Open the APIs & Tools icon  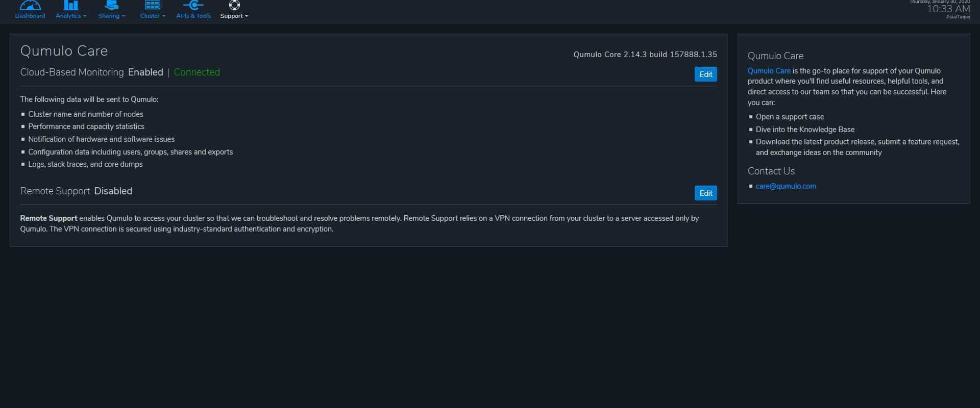coord(193,5)
